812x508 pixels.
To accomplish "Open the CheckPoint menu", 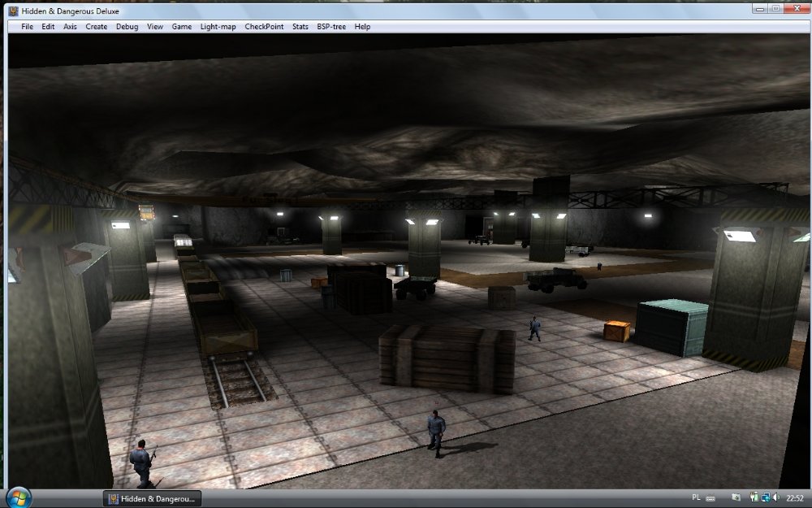I will click(264, 27).
